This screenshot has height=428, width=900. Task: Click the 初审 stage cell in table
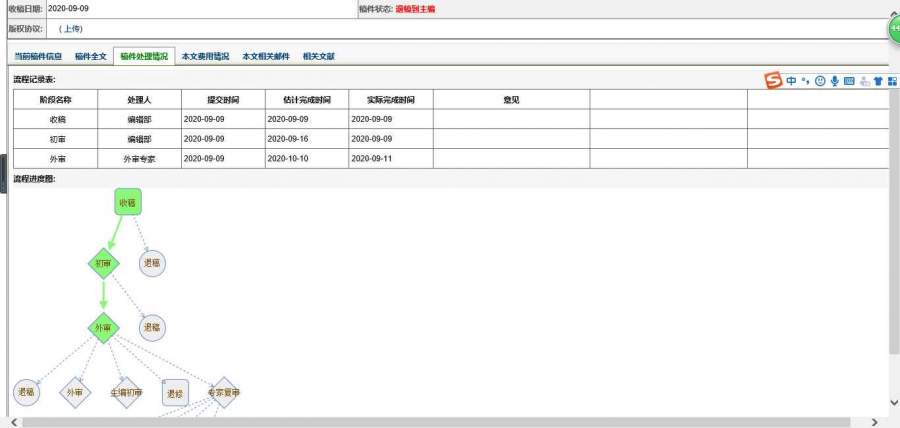pos(56,139)
